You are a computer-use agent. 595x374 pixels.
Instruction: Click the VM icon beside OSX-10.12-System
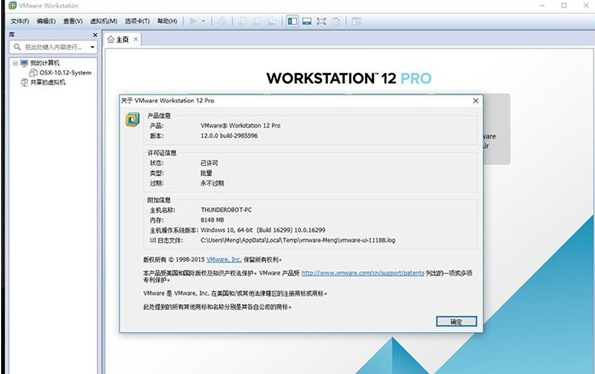(33, 72)
